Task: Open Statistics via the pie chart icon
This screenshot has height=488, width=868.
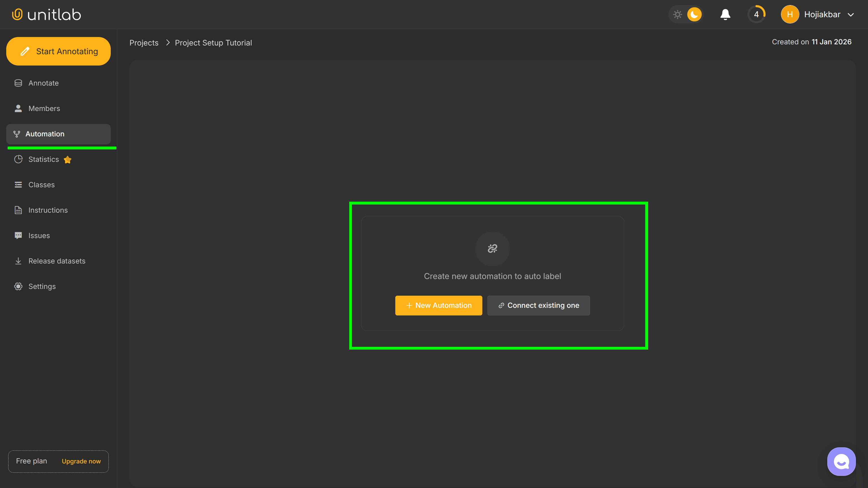Action: pos(19,159)
